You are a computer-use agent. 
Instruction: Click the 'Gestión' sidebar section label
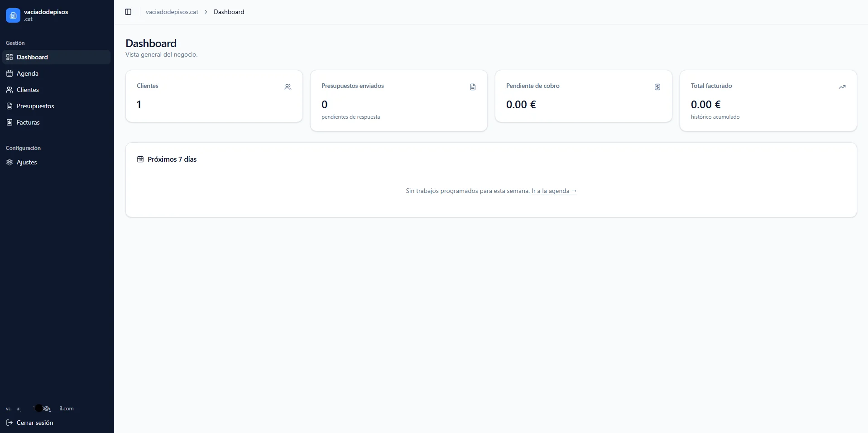pyautogui.click(x=15, y=43)
